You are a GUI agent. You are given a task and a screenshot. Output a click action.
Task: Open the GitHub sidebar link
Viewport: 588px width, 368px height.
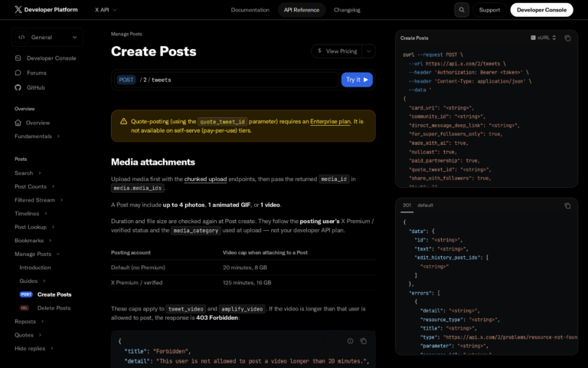coord(36,87)
